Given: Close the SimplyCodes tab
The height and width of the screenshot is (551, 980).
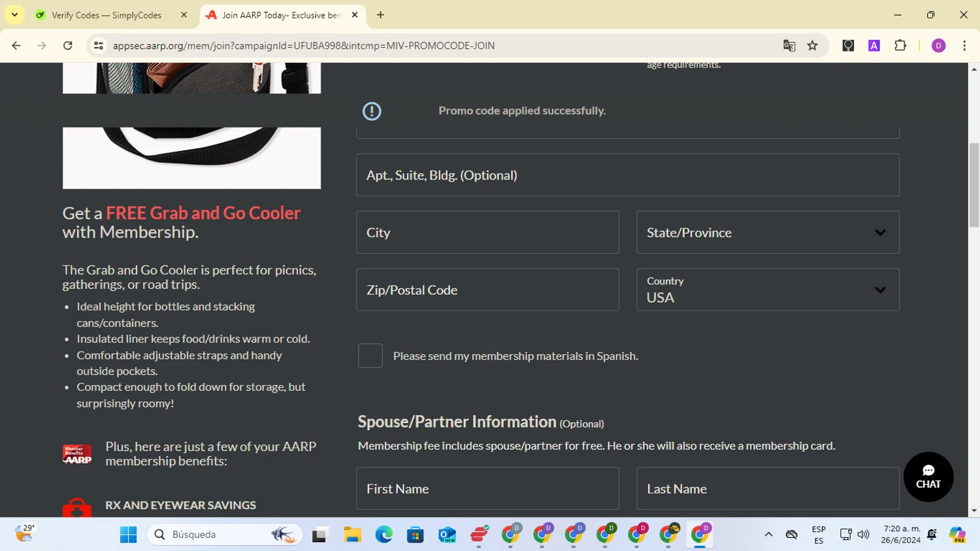Looking at the screenshot, I should pyautogui.click(x=184, y=15).
